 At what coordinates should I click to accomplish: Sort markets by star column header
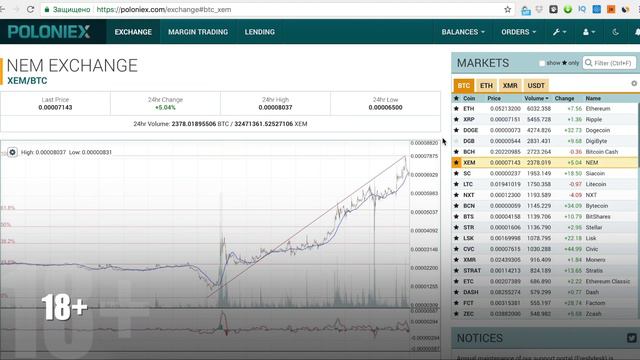(x=456, y=98)
